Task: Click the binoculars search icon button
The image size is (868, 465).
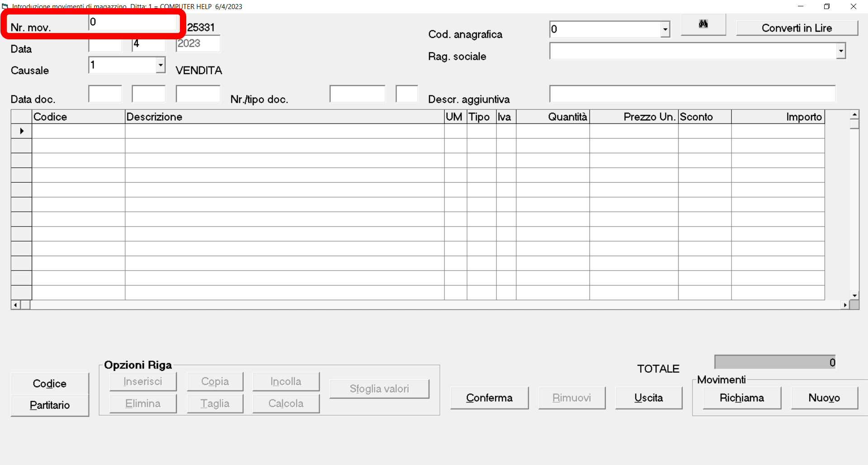Action: (703, 24)
